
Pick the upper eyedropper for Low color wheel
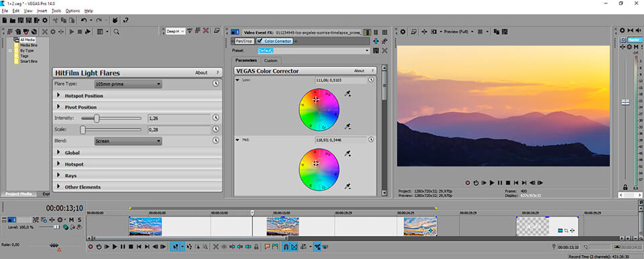pos(348,94)
